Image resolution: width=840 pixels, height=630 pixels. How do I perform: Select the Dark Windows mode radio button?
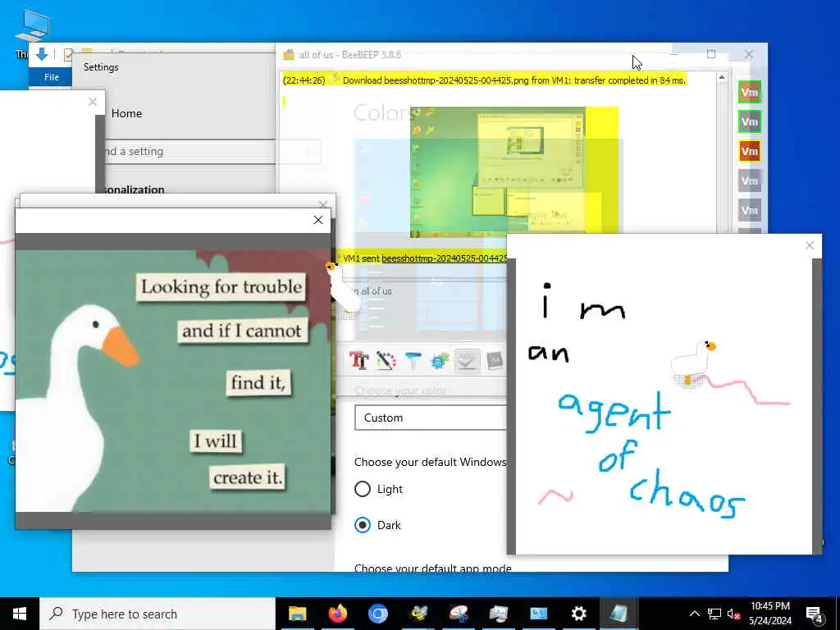coord(362,525)
